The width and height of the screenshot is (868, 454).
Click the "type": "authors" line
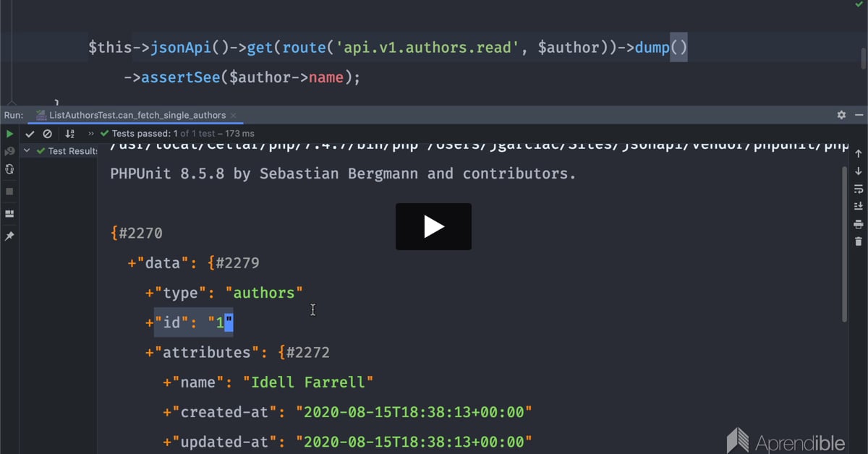[224, 293]
